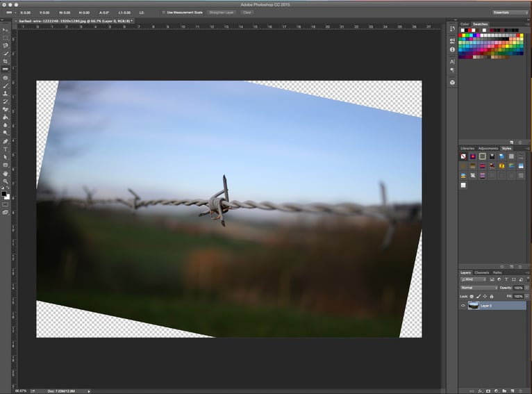Select the Magic Wand tool
The height and width of the screenshot is (394, 532).
(x=6, y=54)
